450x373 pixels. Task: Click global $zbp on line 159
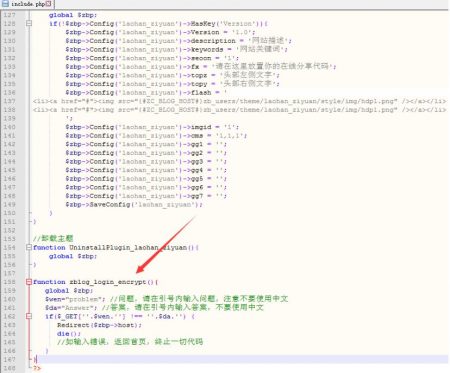(x=69, y=291)
